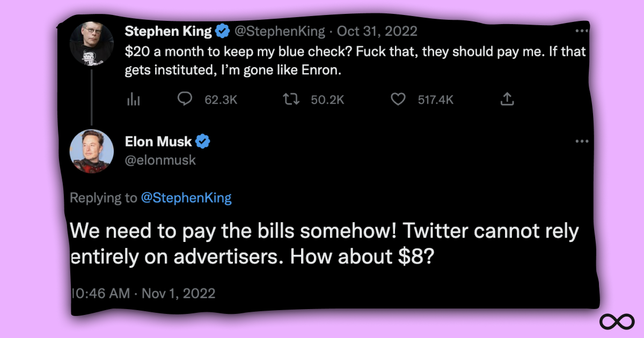This screenshot has height=338, width=644.
Task: Open the more options menu on King's tweet
Action: tap(582, 31)
